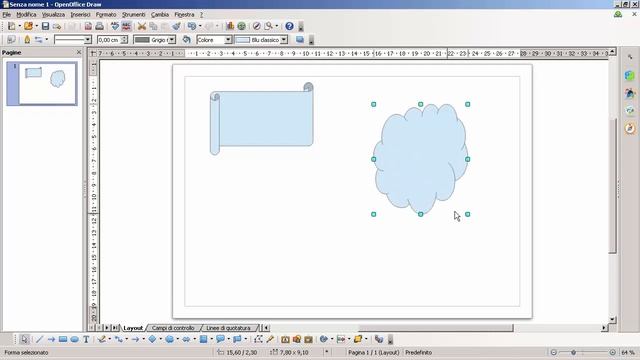Open OpenOffice Help question mark icon
Screen dimensions: 640x360
289,26
